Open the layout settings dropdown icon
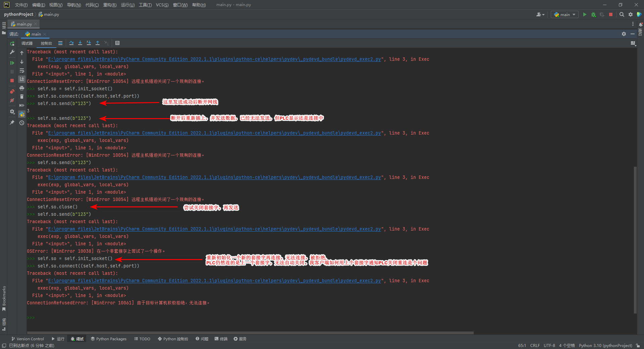The height and width of the screenshot is (349, 644). pos(633,43)
